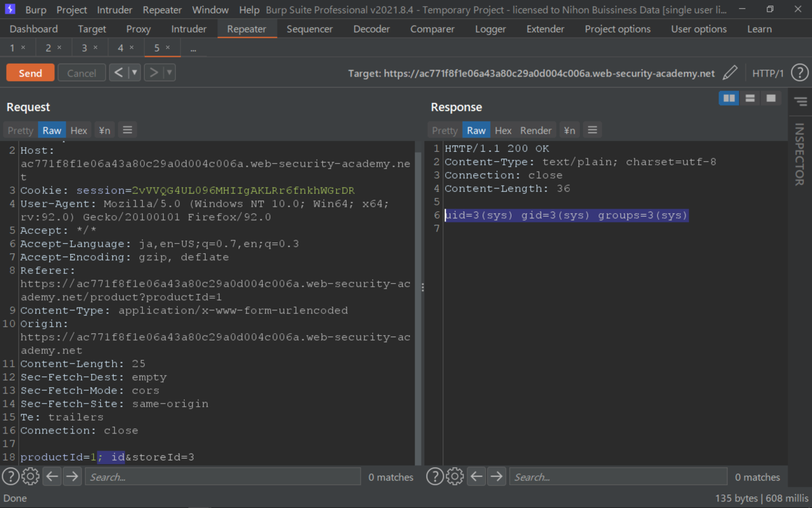Select side-by-side layout view icon
Screen dimensions: 812x508
click(x=729, y=98)
